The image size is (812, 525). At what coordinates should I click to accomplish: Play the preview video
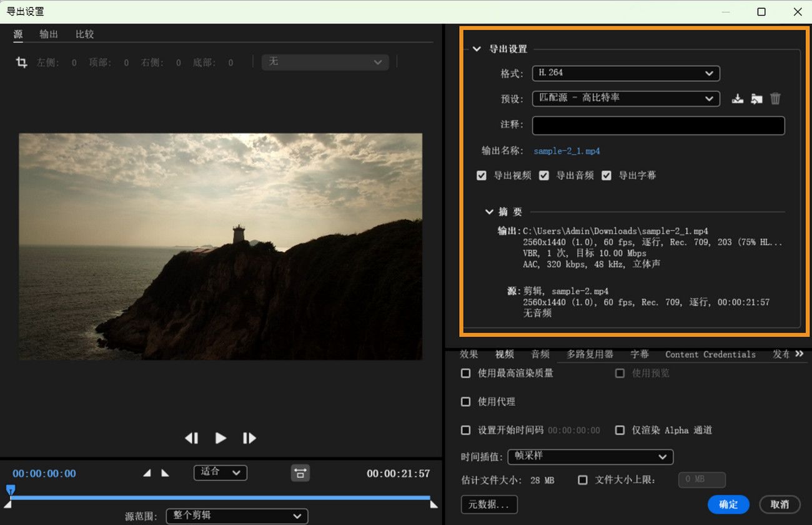pos(220,438)
